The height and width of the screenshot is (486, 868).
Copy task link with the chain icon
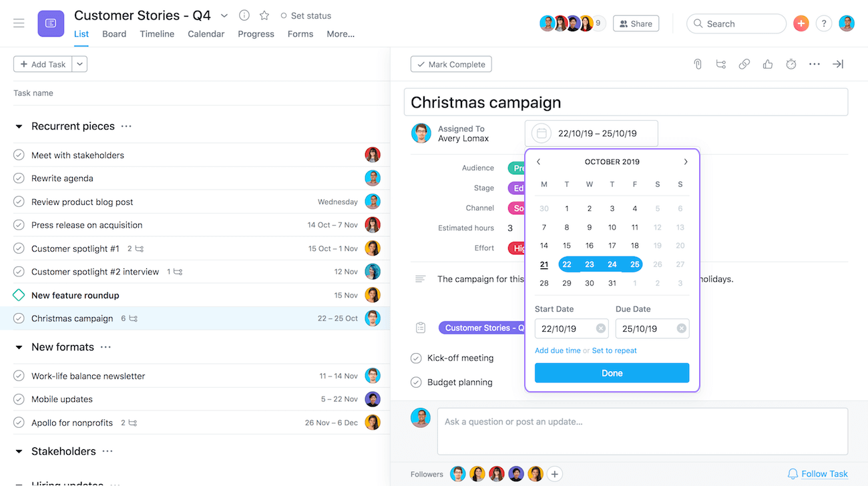pos(744,64)
